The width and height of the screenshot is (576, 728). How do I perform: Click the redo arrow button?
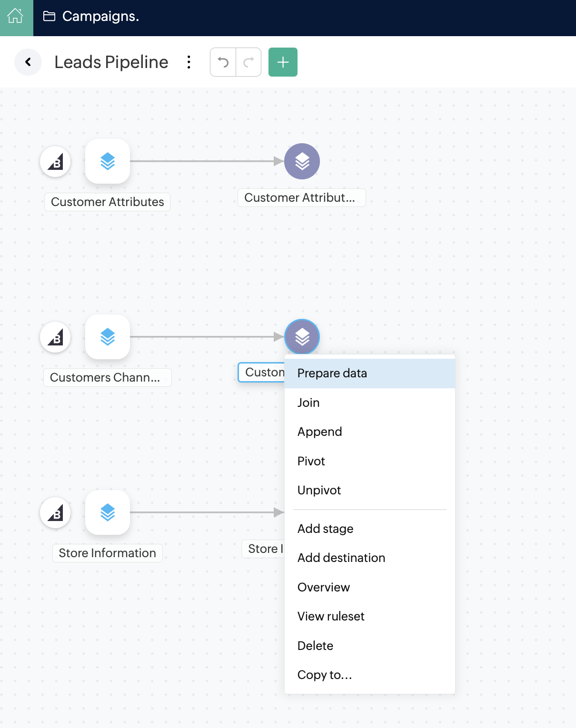[248, 62]
